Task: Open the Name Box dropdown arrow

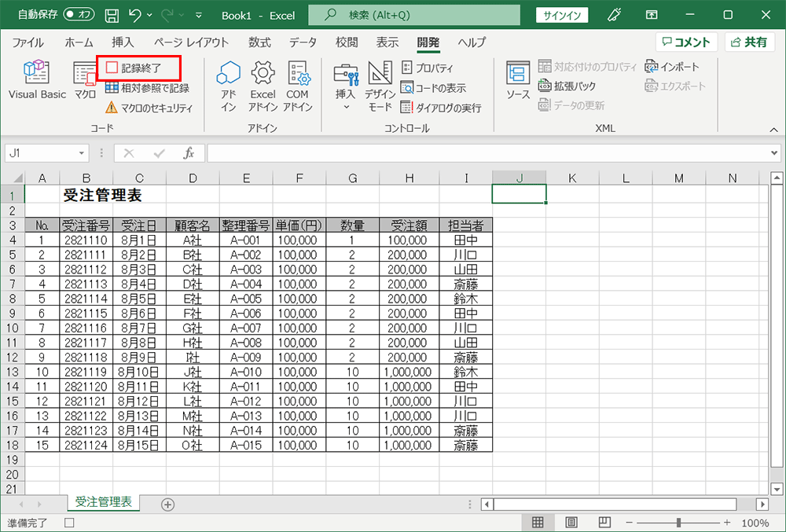Action: (x=82, y=153)
